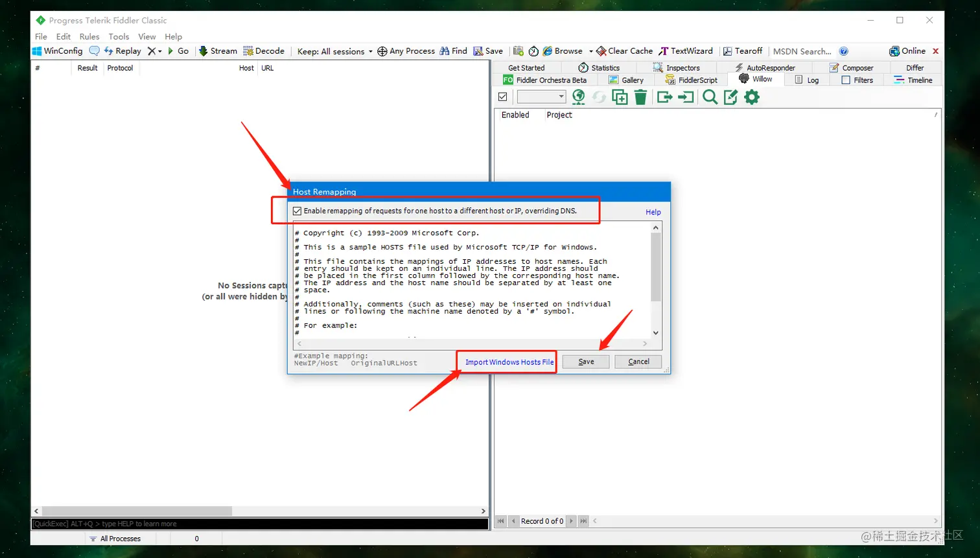Open WinConfig from the toolbar

tap(58, 51)
